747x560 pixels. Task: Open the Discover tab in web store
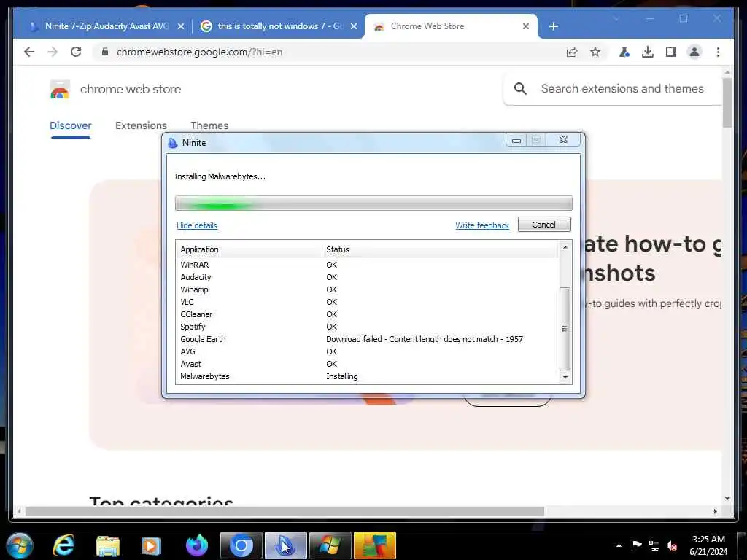[71, 125]
